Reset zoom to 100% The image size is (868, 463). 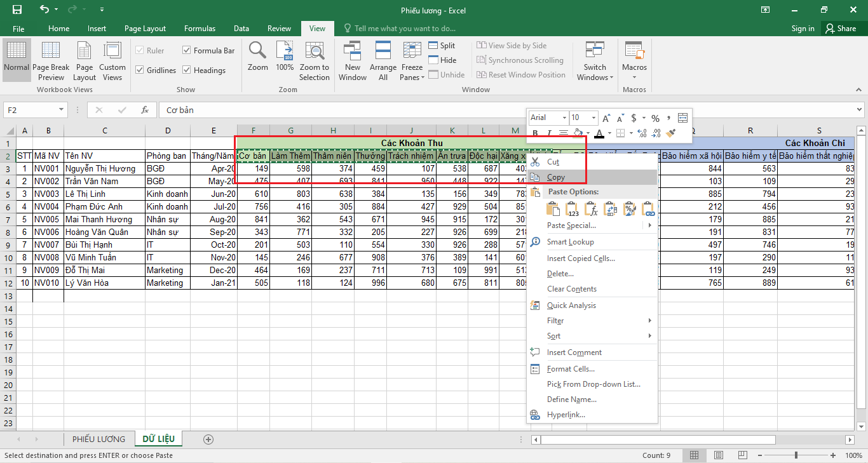pos(285,56)
